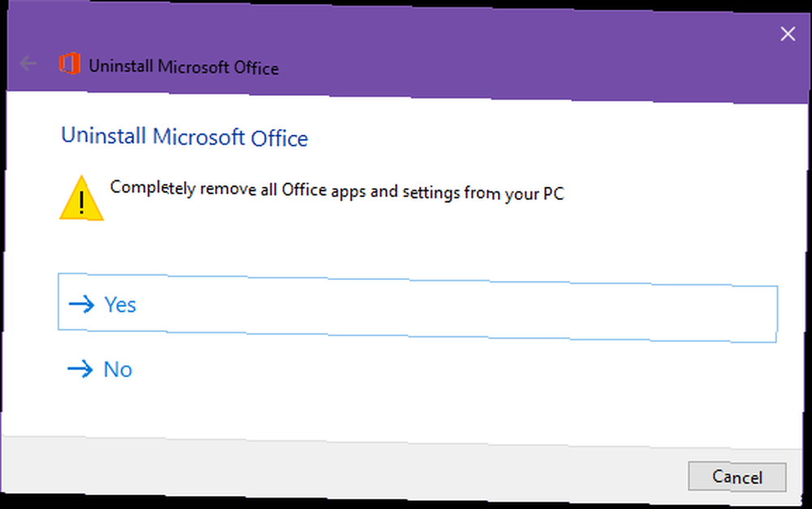Click the back arrow in title bar
The height and width of the screenshot is (509, 812).
(x=28, y=63)
